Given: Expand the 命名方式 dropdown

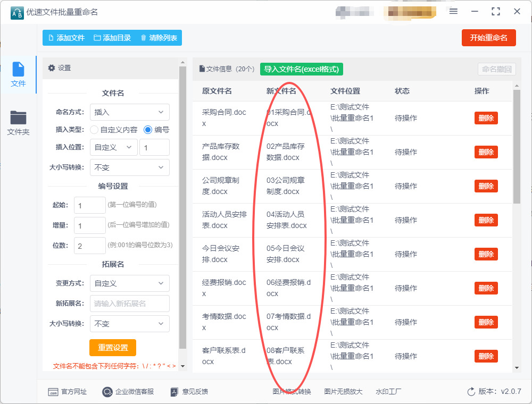Looking at the screenshot, I should click(x=130, y=112).
